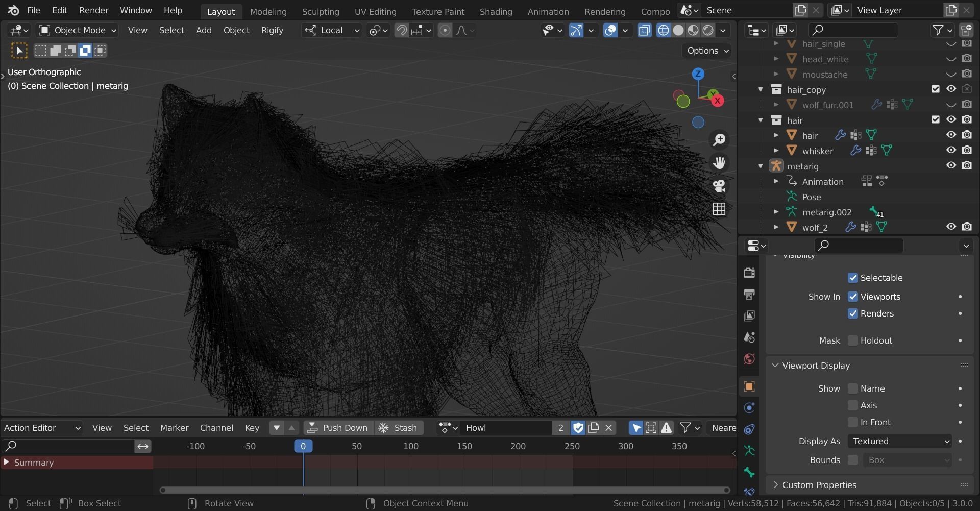Open the Object Constraints properties tab

[x=749, y=429]
